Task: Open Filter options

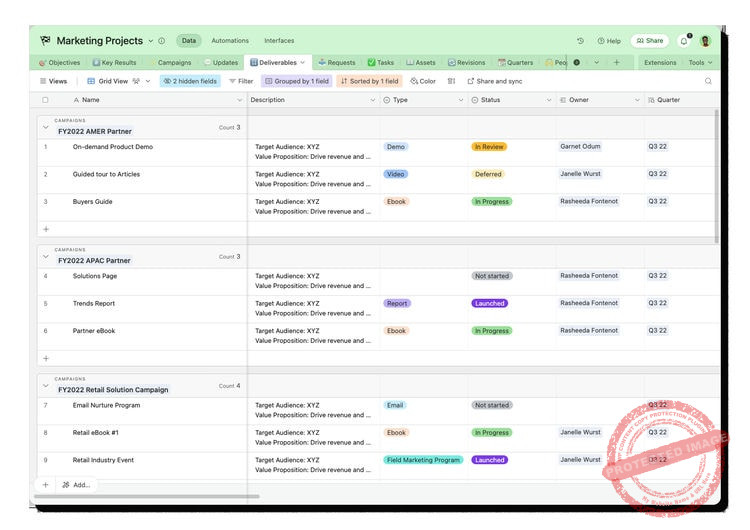Action: click(241, 81)
